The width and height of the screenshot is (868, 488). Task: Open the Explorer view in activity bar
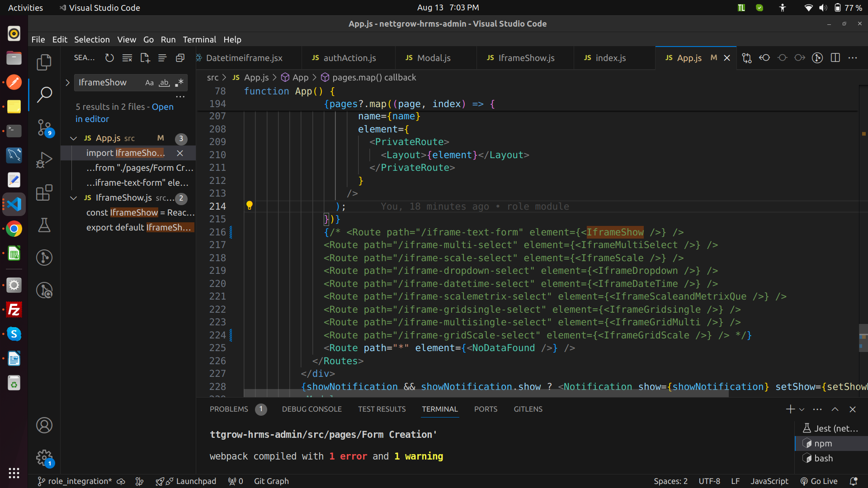coord(44,62)
